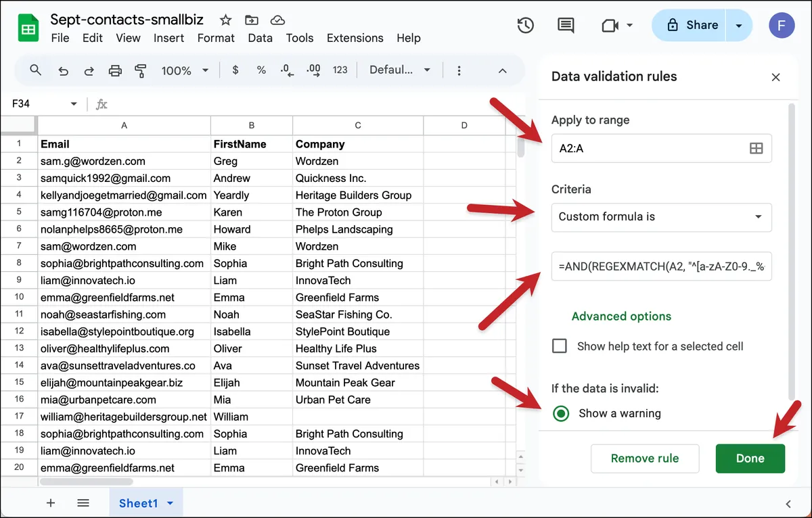Check Show help text for a selected cell

click(x=560, y=346)
